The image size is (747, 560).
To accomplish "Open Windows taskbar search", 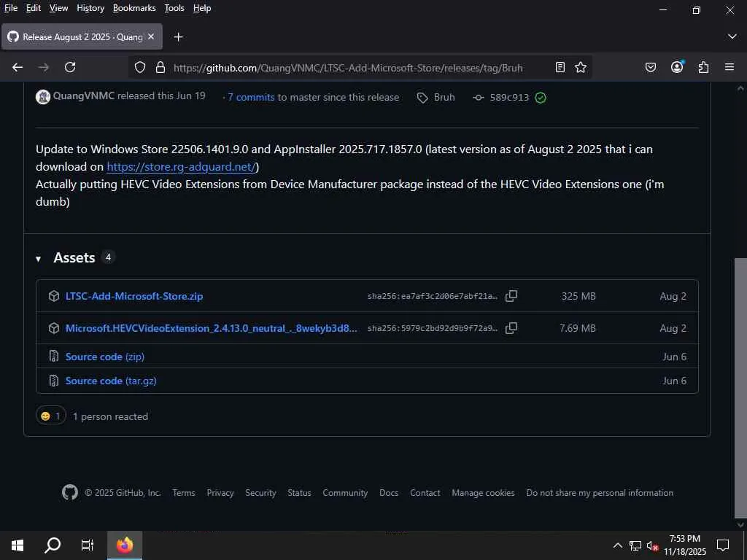I will [53, 545].
